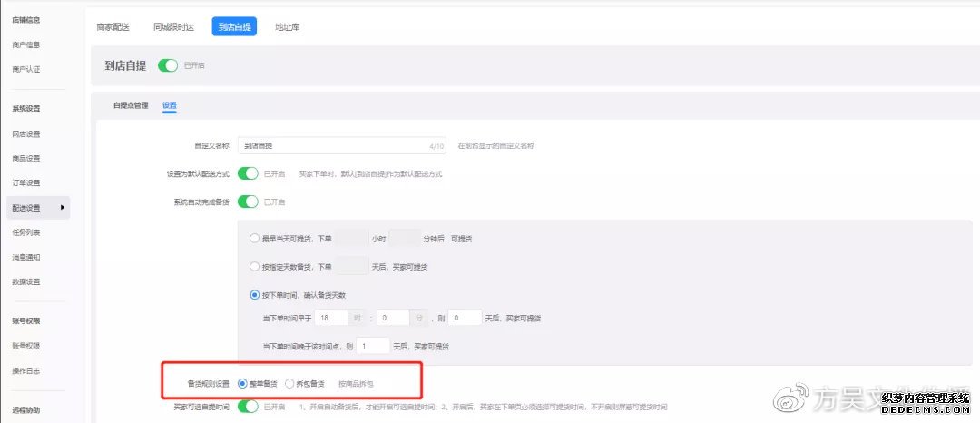Click the 店铺信息 sidebar heading
980x423 pixels.
[26, 20]
